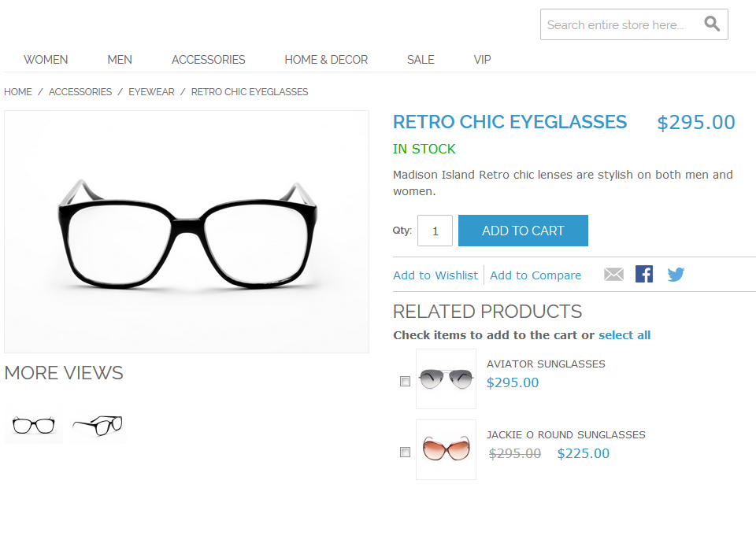Open the Women menu

[46, 60]
